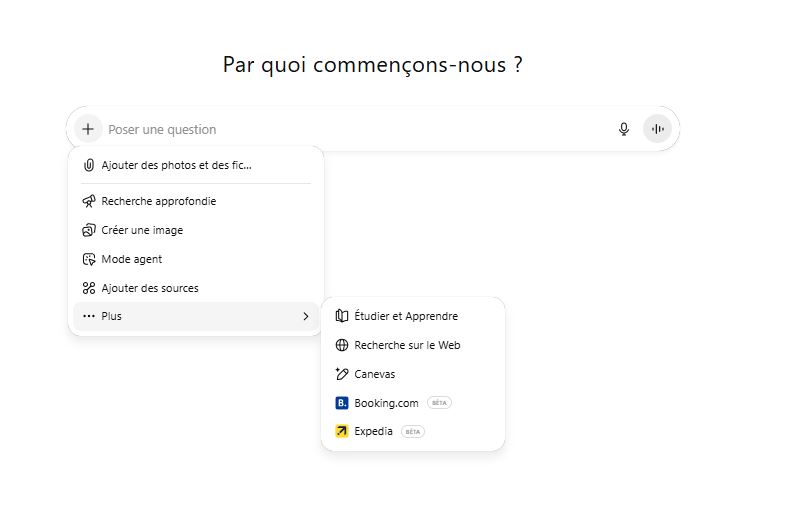Viewport: 786px width, 531px height.
Task: Click the Expedia logo icon
Action: 342,432
